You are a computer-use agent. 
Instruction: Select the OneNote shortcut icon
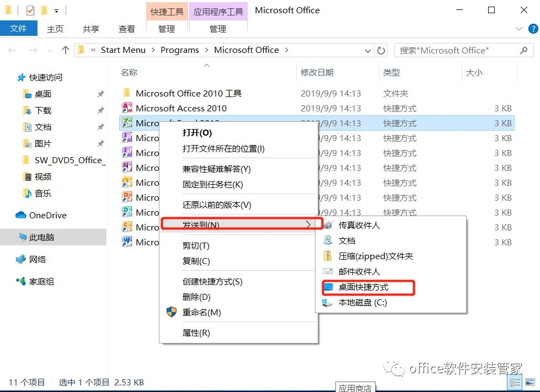(127, 168)
